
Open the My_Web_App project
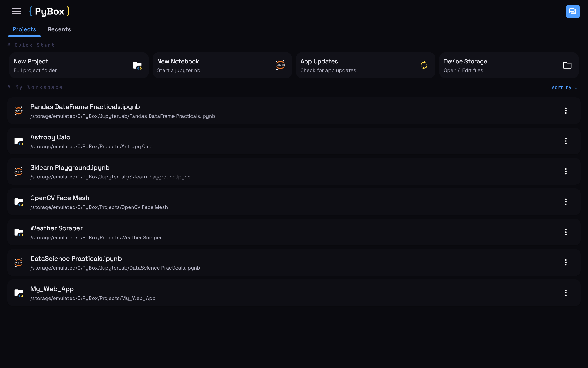pos(294,293)
